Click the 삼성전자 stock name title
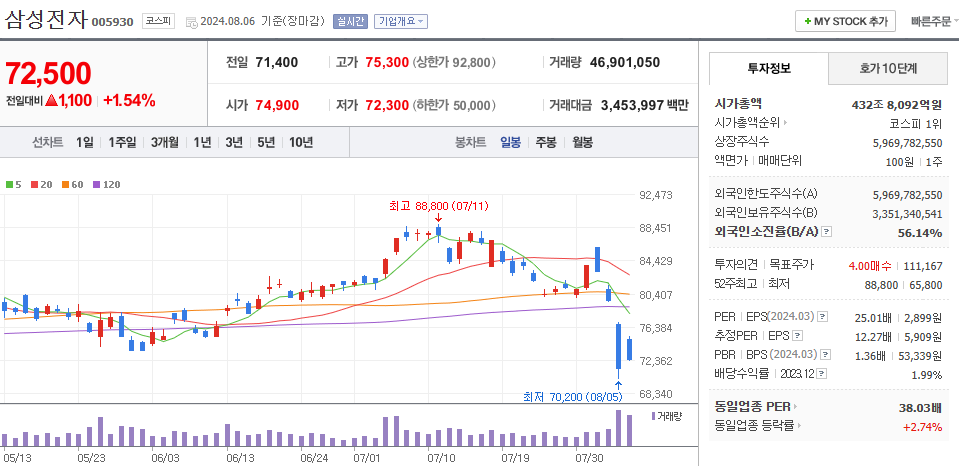 coord(46,20)
